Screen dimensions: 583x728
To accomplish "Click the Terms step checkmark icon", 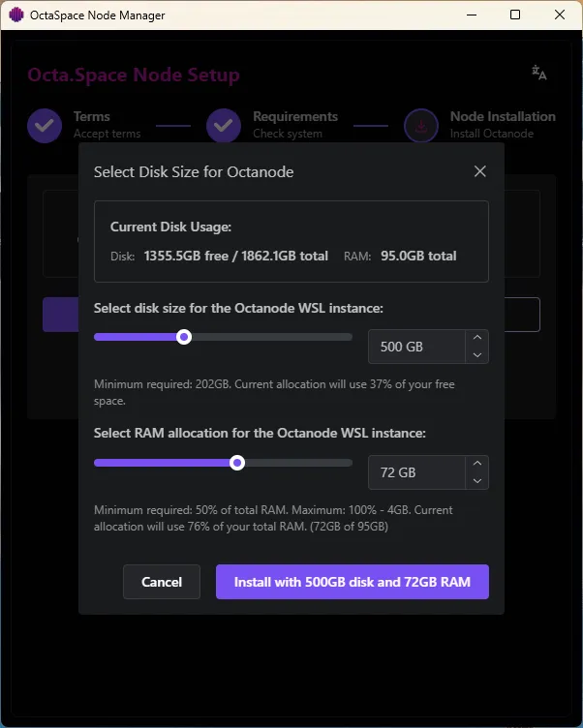I will 45,125.
